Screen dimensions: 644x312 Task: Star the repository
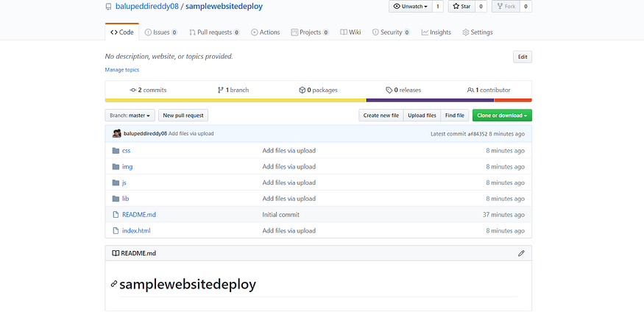tap(461, 7)
